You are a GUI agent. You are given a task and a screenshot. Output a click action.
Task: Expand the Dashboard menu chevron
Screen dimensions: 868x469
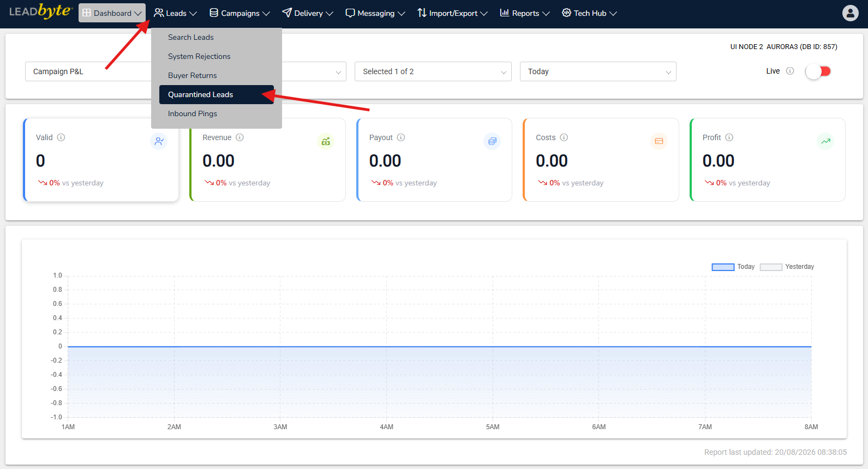(x=138, y=14)
